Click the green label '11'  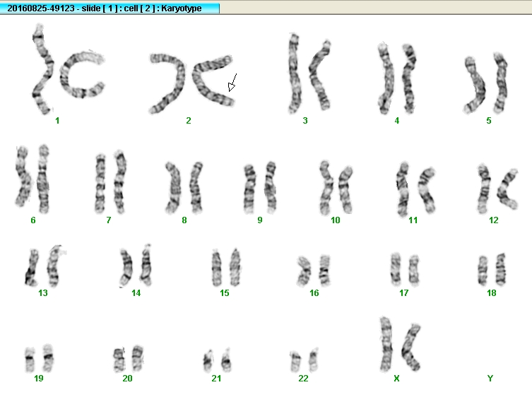(413, 220)
